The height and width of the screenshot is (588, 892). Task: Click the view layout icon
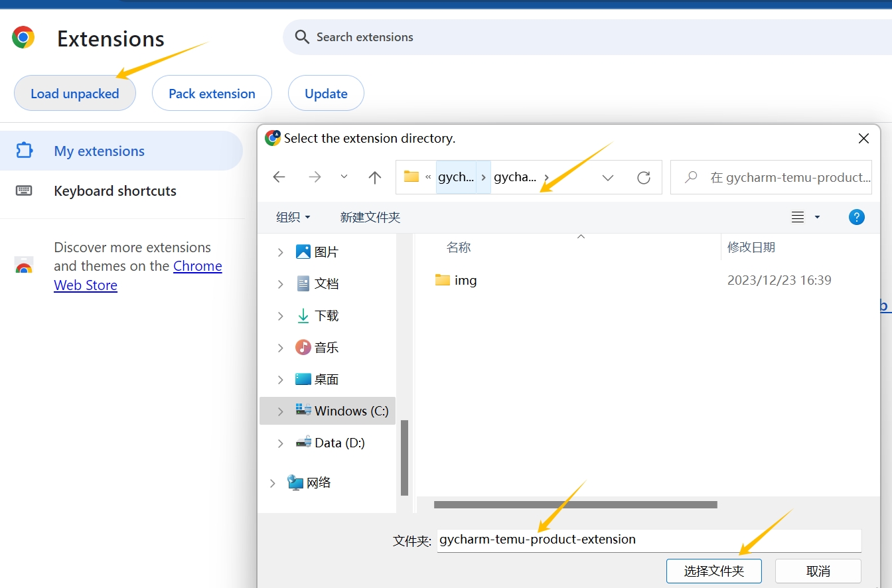(x=798, y=217)
